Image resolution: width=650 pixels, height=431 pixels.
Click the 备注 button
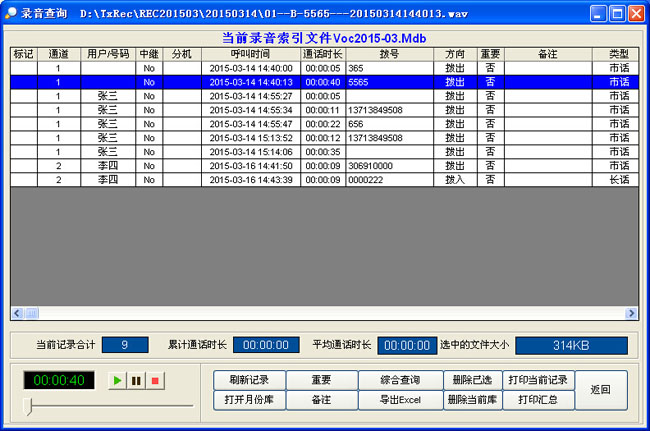pyautogui.click(x=321, y=400)
